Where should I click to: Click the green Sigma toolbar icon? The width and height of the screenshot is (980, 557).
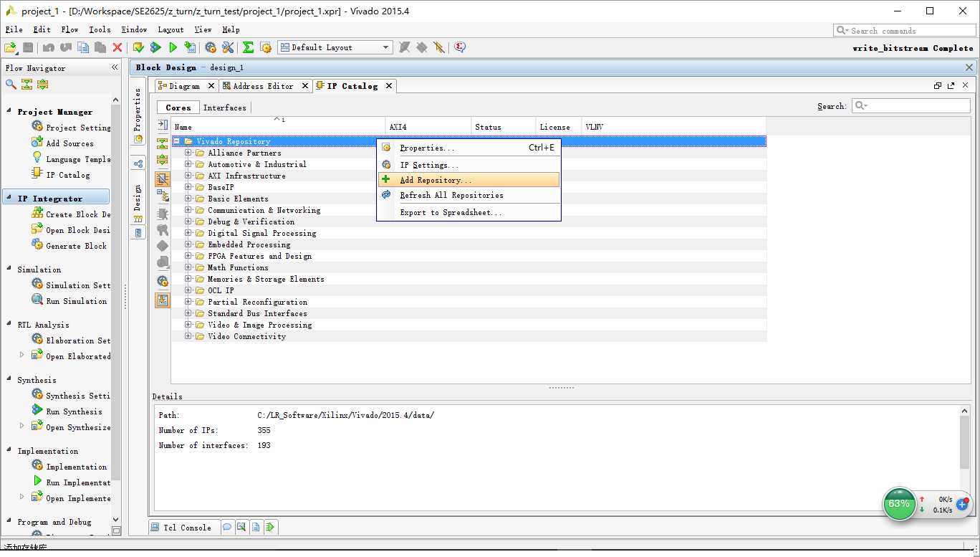click(248, 47)
